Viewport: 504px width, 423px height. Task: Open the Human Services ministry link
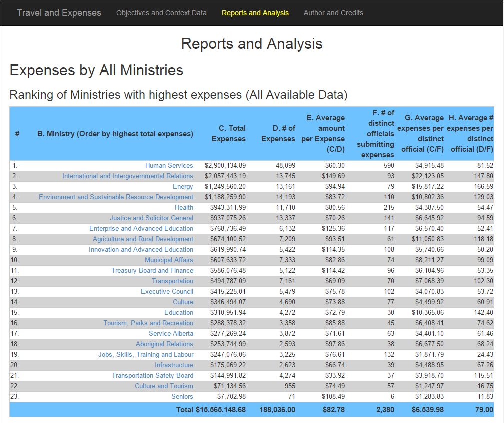pyautogui.click(x=169, y=166)
